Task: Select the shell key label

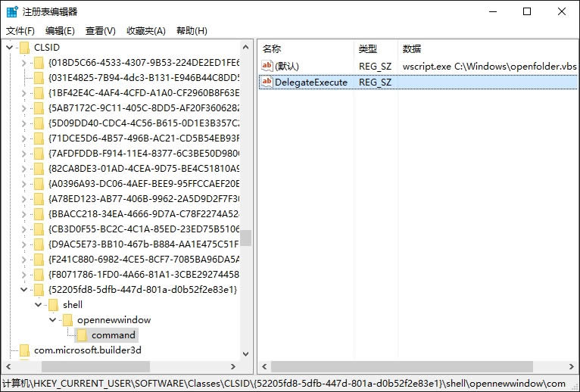Action: [x=73, y=305]
